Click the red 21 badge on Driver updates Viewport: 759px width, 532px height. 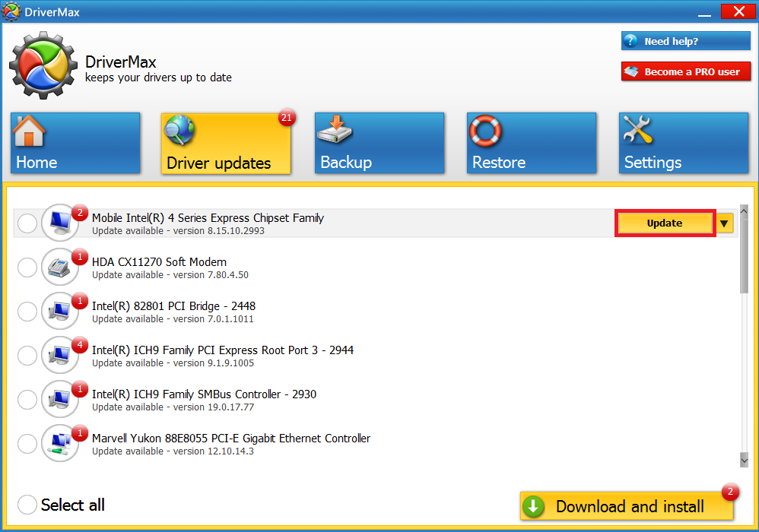pos(287,118)
